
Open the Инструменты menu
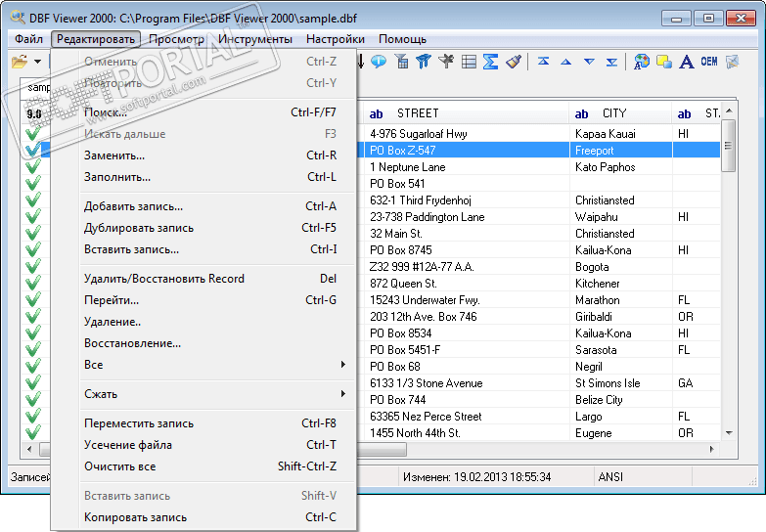coord(255,39)
